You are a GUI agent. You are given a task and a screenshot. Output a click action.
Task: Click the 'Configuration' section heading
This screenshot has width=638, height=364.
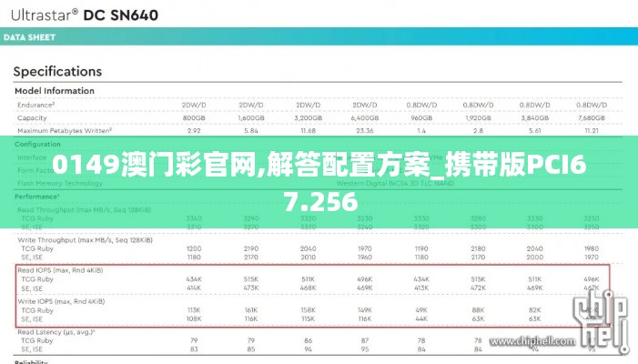point(37,145)
